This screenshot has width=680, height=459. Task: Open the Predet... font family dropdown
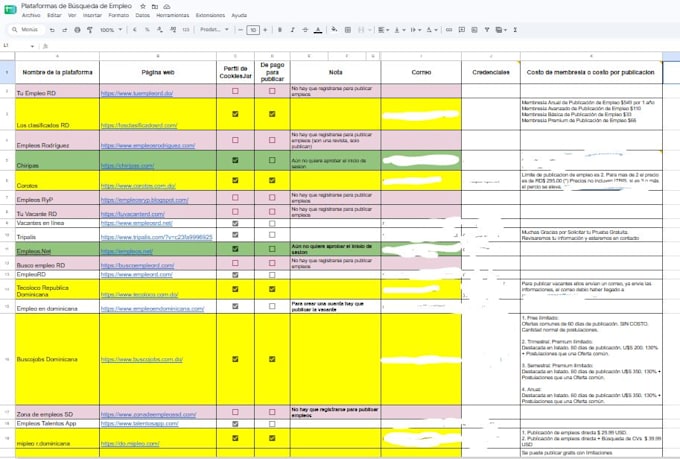coord(214,30)
